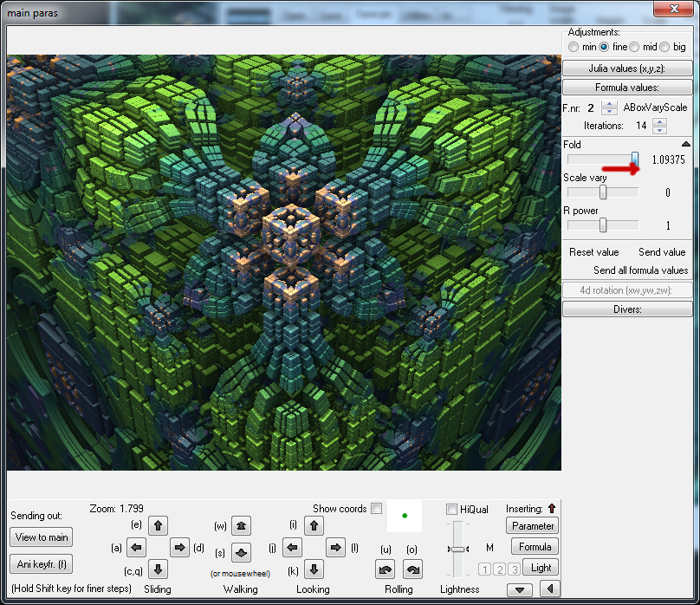Click the green dot coordinate box
This screenshot has height=605, width=700.
[x=405, y=516]
